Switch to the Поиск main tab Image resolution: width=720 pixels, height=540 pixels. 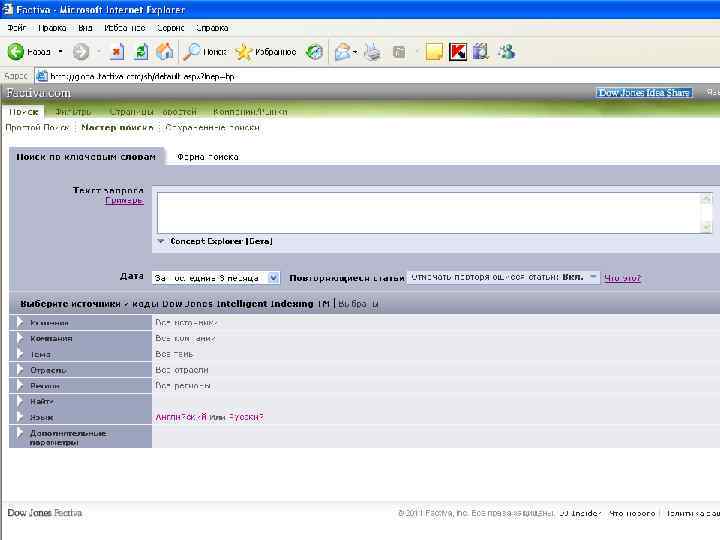tap(23, 112)
